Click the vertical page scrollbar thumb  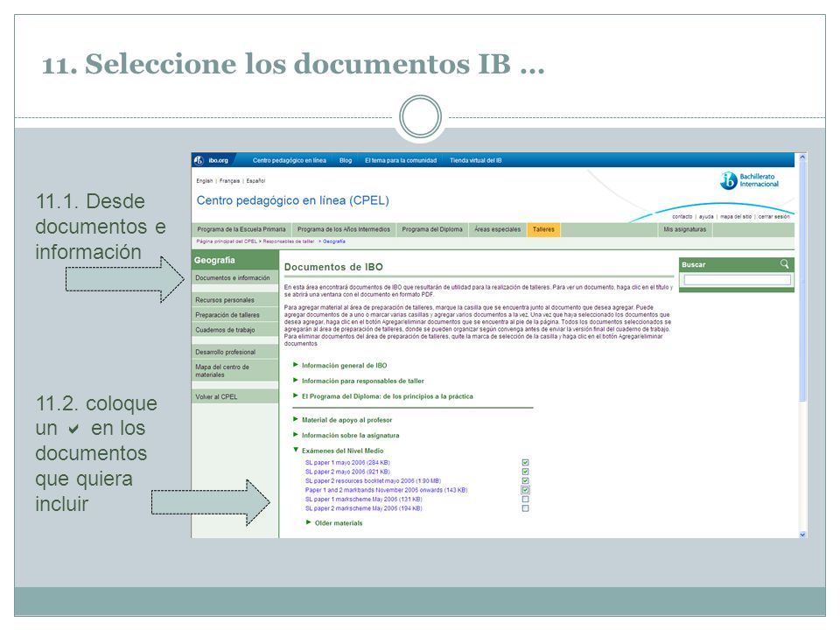tap(802, 281)
